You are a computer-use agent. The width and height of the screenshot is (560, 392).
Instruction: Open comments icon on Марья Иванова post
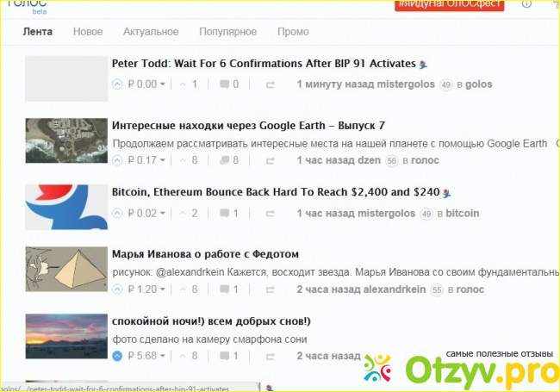(x=225, y=289)
